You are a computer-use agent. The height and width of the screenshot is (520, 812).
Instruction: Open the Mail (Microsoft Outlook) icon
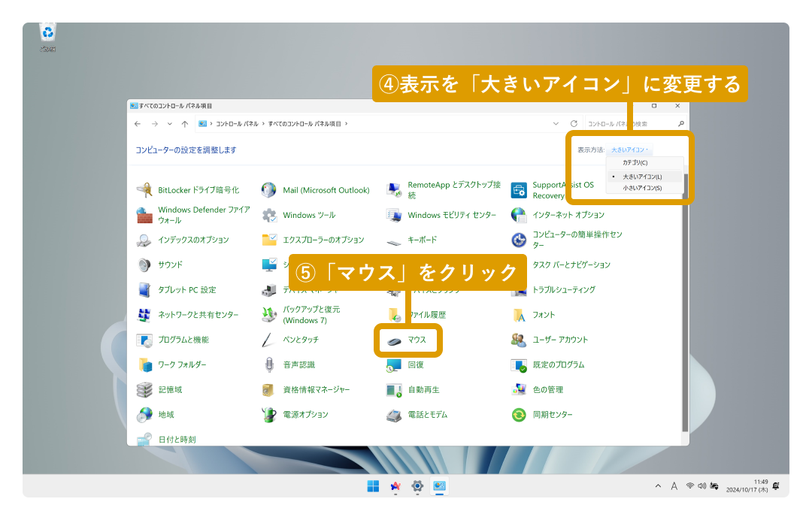[x=269, y=190]
